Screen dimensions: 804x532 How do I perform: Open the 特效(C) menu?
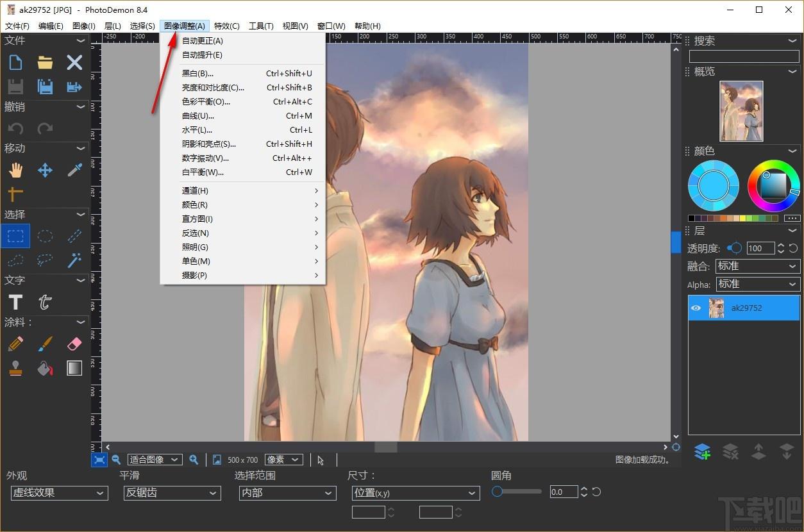point(227,26)
